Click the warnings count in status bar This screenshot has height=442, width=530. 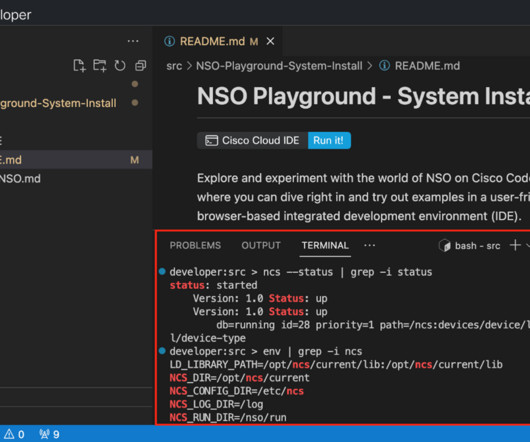click(14, 434)
